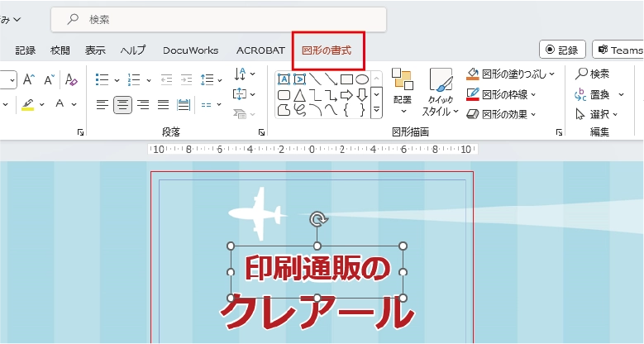Open the 表示 view tab
644x344 pixels.
95,50
